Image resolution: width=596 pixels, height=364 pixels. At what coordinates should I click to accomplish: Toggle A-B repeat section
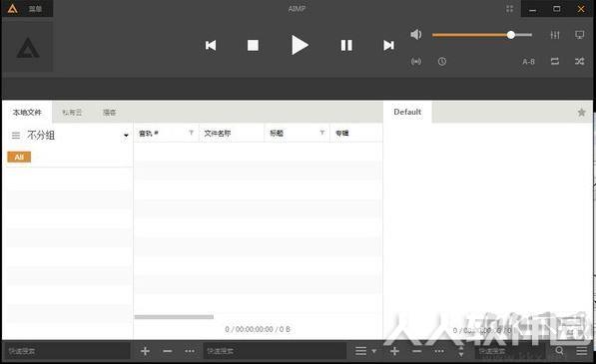(528, 62)
